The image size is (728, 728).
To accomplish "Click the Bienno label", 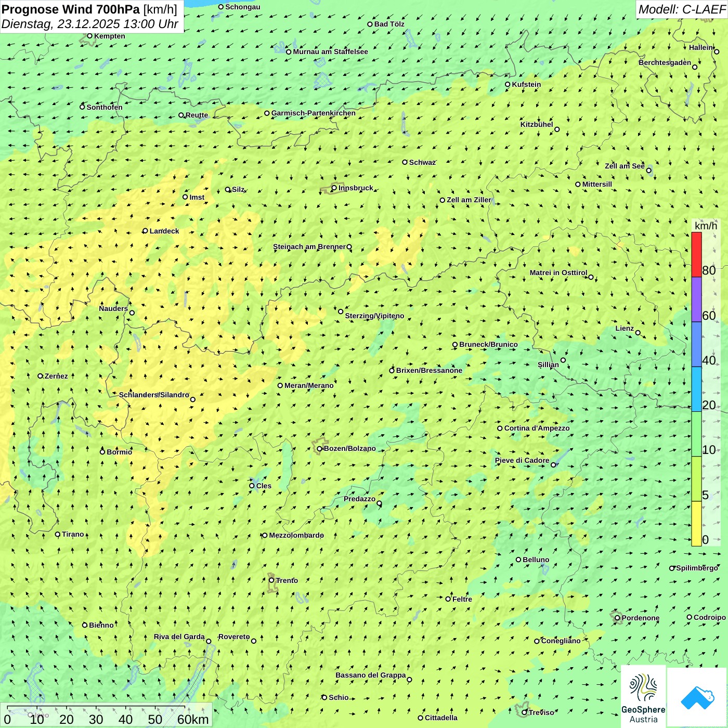I will tap(101, 625).
